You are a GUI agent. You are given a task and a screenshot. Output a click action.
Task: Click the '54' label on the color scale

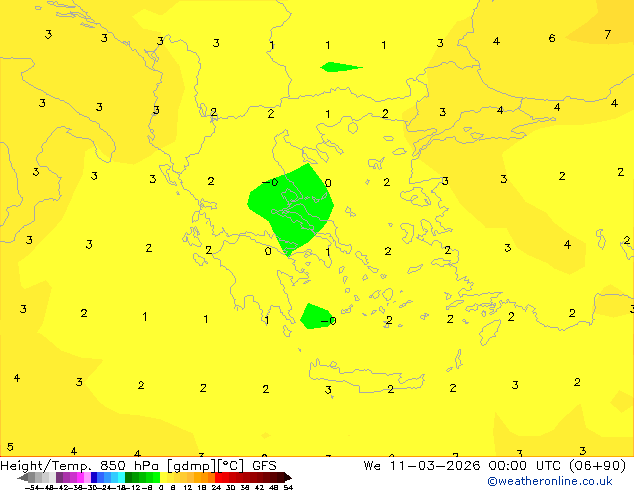(x=288, y=487)
